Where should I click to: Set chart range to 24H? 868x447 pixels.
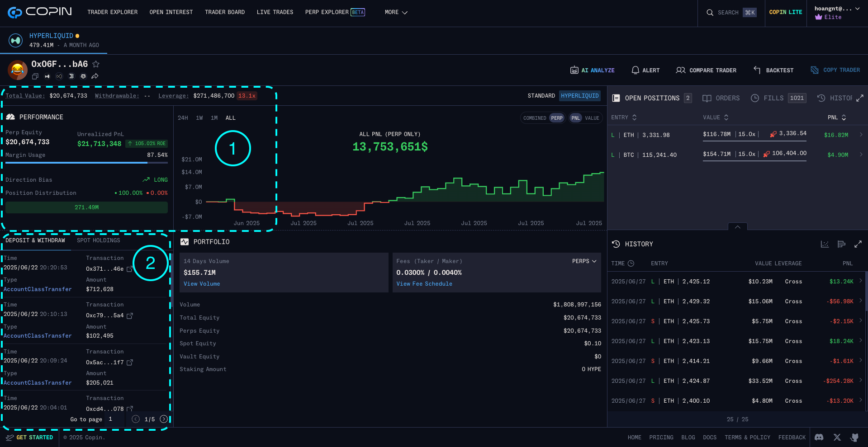[183, 118]
